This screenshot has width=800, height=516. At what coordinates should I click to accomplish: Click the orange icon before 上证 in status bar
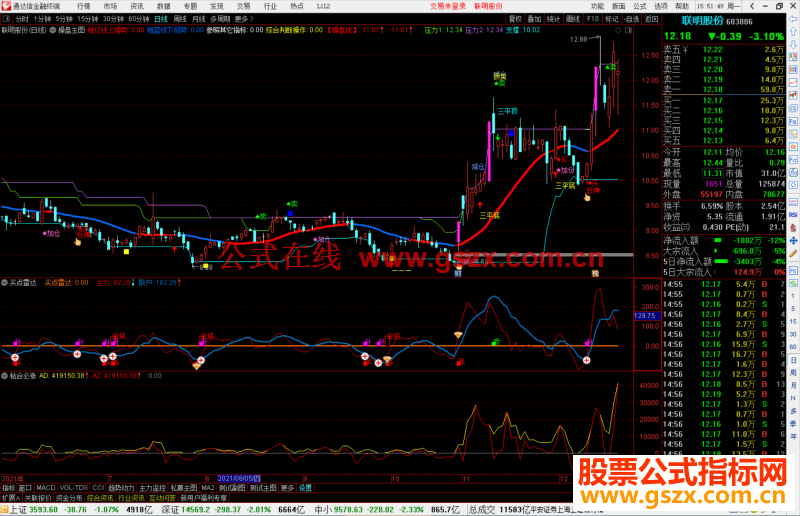[x=5, y=509]
